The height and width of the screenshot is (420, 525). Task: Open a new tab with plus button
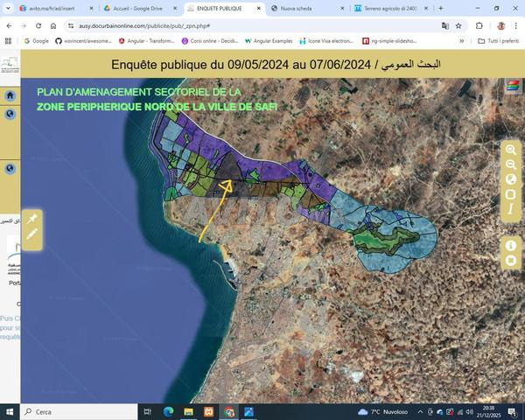coord(441,9)
